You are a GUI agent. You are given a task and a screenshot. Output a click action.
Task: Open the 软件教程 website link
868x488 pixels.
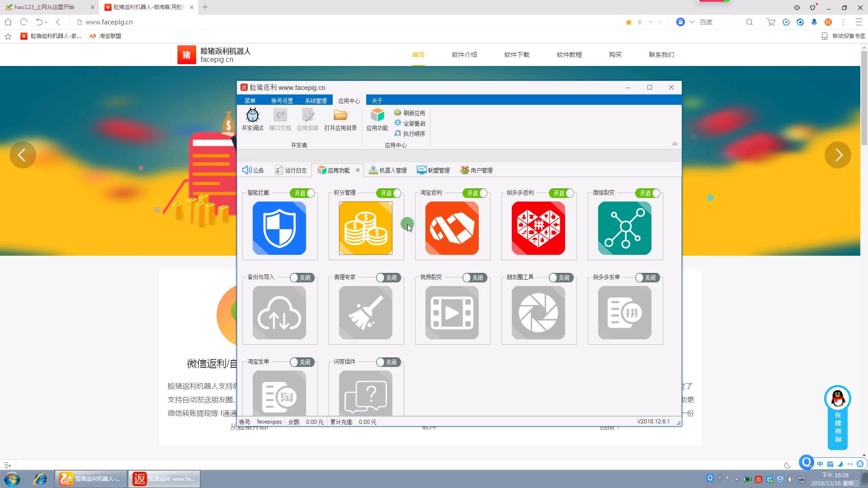(569, 55)
